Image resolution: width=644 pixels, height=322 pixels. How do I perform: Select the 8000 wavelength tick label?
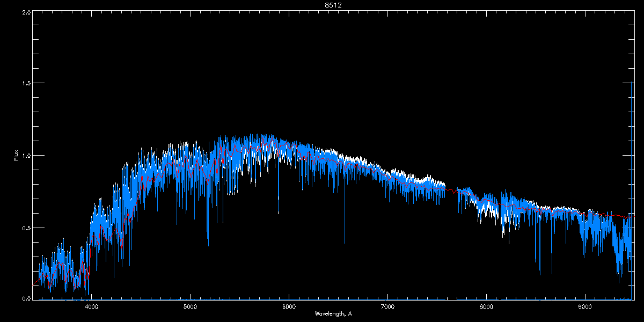[486, 306]
